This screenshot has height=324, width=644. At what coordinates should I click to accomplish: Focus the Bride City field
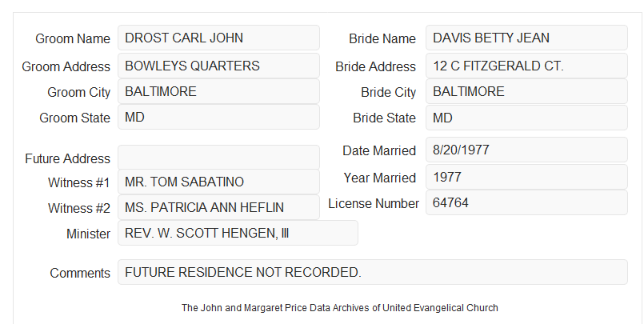pyautogui.click(x=526, y=91)
